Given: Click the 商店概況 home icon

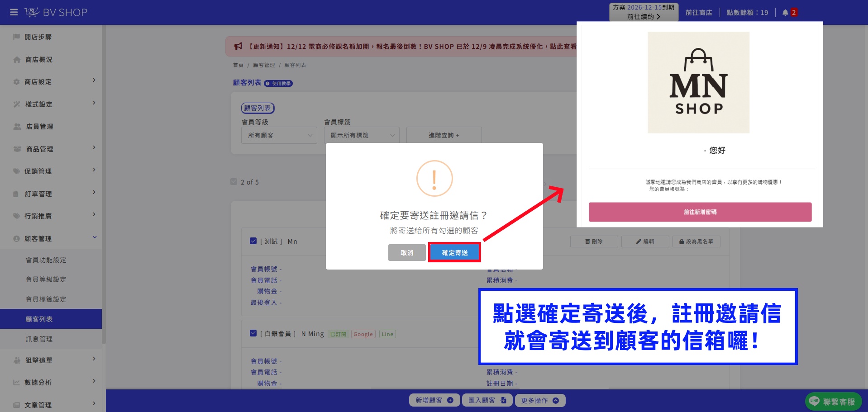Looking at the screenshot, I should [x=17, y=59].
